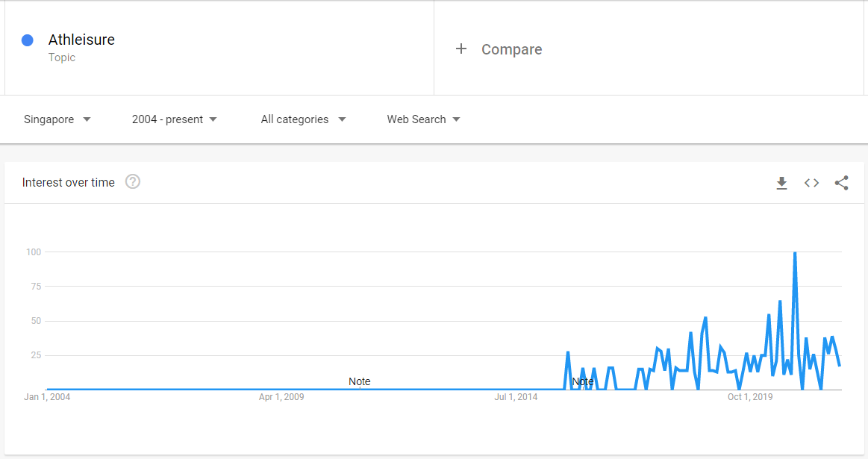Viewport: 868px width, 459px height.
Task: Click the Compare text to add a term
Action: point(511,49)
